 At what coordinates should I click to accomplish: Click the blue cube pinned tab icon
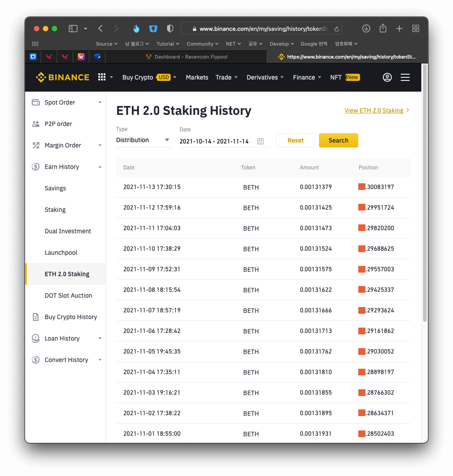[x=97, y=57]
